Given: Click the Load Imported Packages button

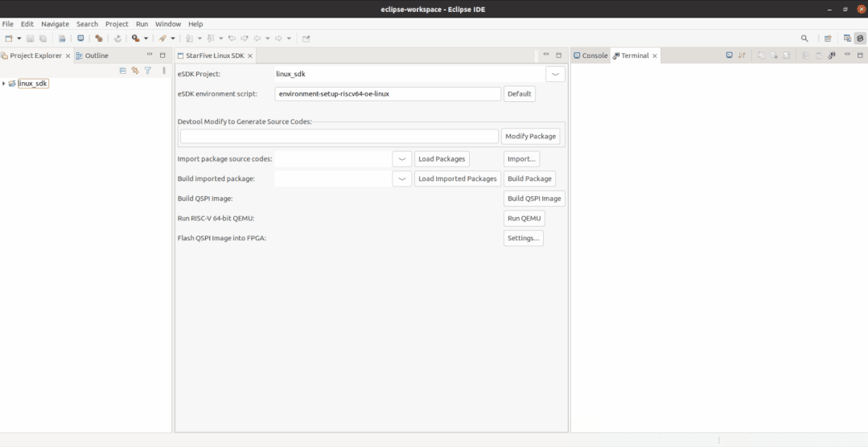Looking at the screenshot, I should tap(457, 178).
